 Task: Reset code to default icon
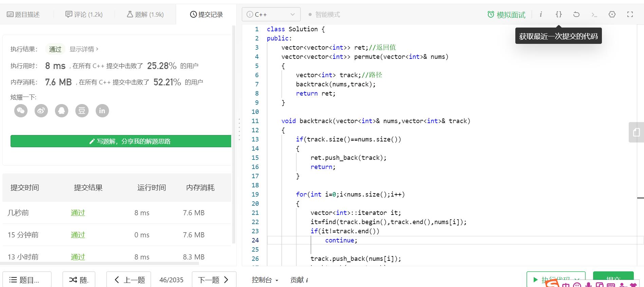[x=576, y=14]
